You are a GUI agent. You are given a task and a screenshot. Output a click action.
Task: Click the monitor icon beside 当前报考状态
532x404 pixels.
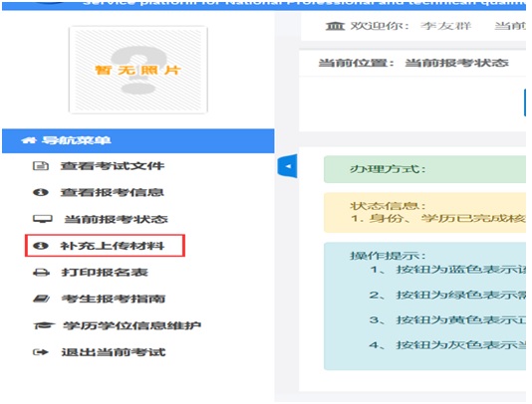(43, 219)
